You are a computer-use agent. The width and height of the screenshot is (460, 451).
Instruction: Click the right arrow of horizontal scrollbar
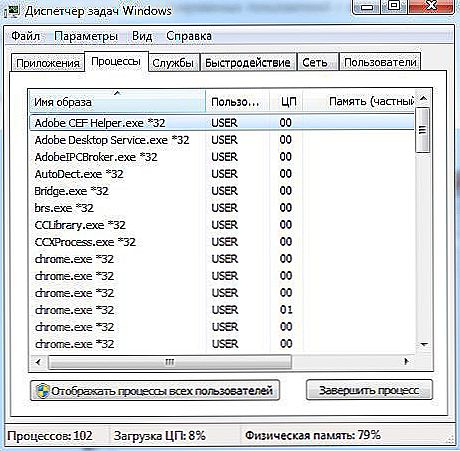[x=406, y=361]
